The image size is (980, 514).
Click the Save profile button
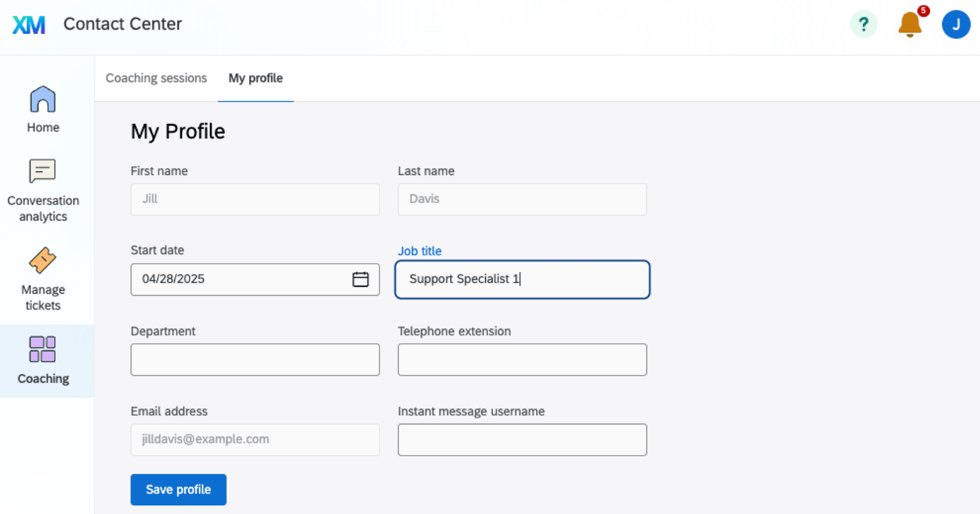(178, 489)
